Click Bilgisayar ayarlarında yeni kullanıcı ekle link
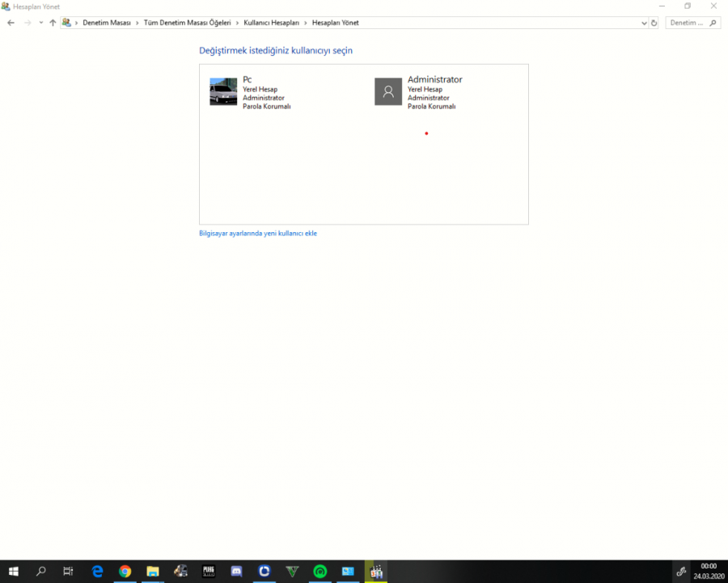This screenshot has width=728, height=583. coord(258,234)
